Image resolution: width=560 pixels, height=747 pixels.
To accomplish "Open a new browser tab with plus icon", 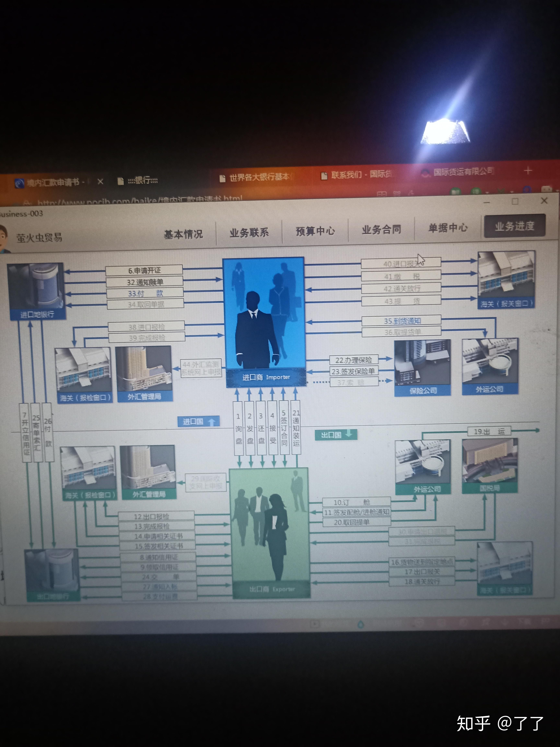I will coord(528,171).
